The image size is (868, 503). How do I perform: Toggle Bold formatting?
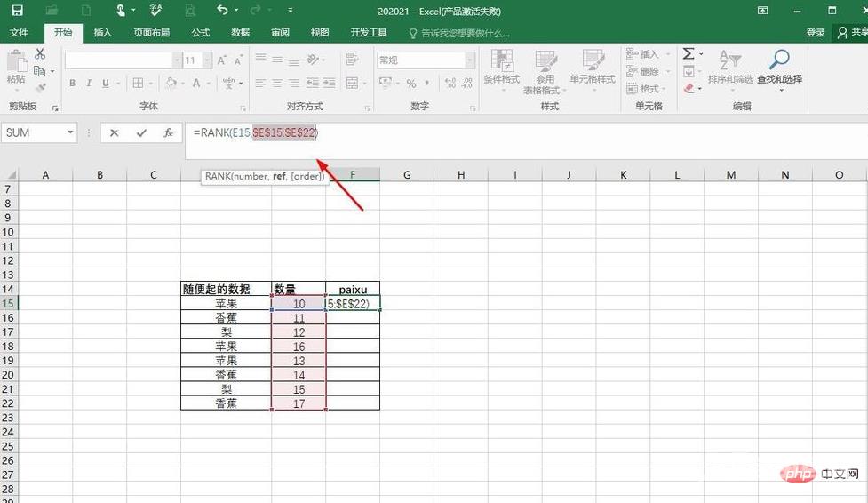click(72, 84)
